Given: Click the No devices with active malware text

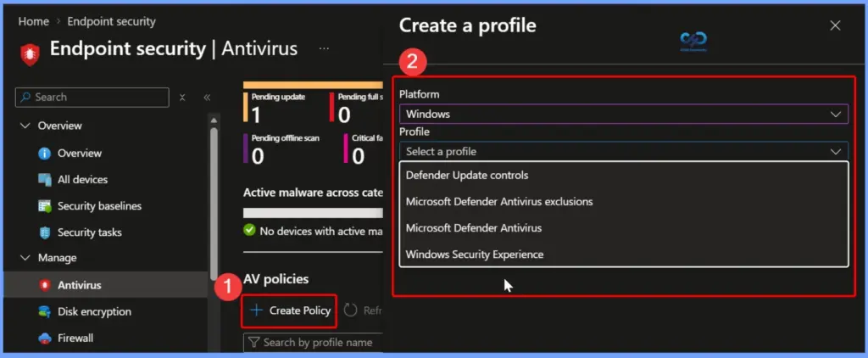Looking at the screenshot, I should click(x=321, y=231).
